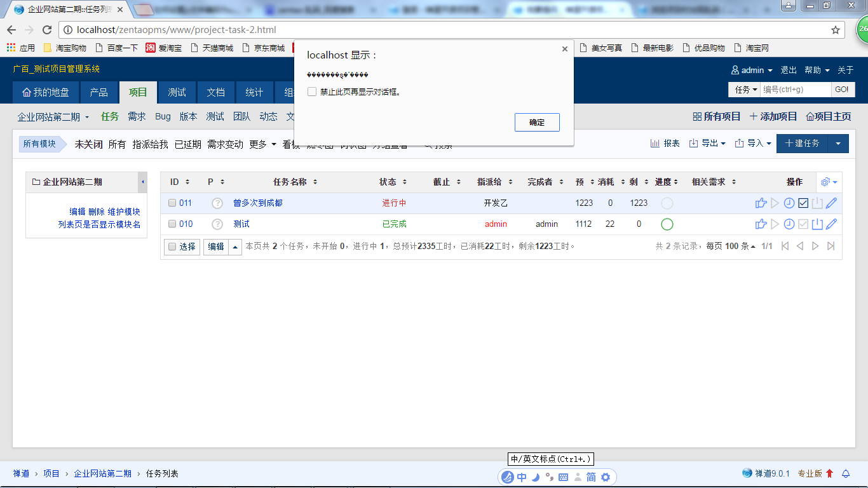Go to the first page of records
The width and height of the screenshot is (868, 488).
[x=785, y=246]
